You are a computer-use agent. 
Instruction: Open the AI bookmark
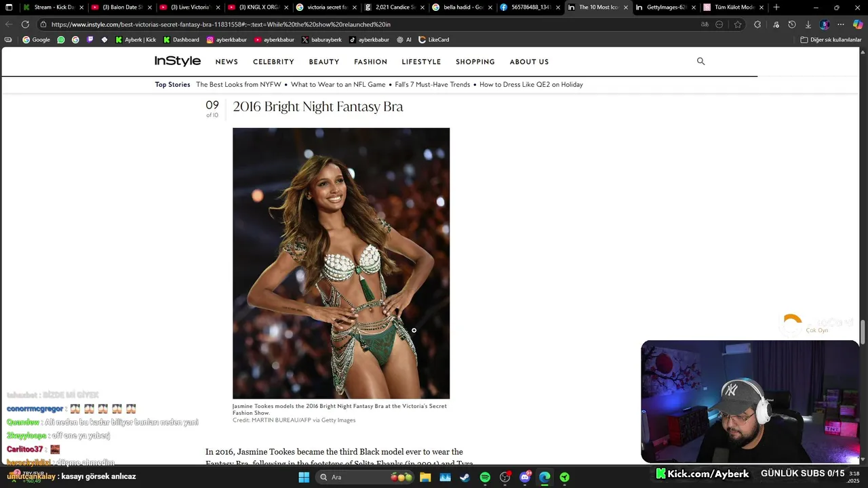[404, 40]
